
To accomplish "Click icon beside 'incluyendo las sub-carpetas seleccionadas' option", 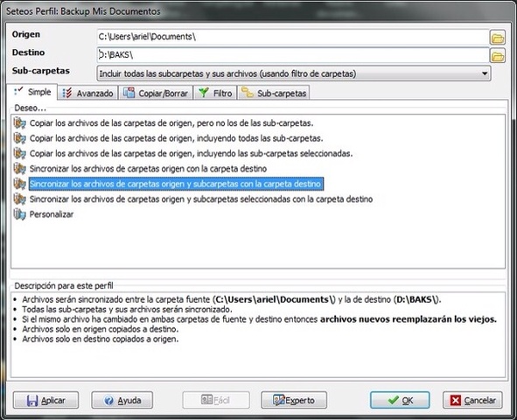I will click(20, 153).
